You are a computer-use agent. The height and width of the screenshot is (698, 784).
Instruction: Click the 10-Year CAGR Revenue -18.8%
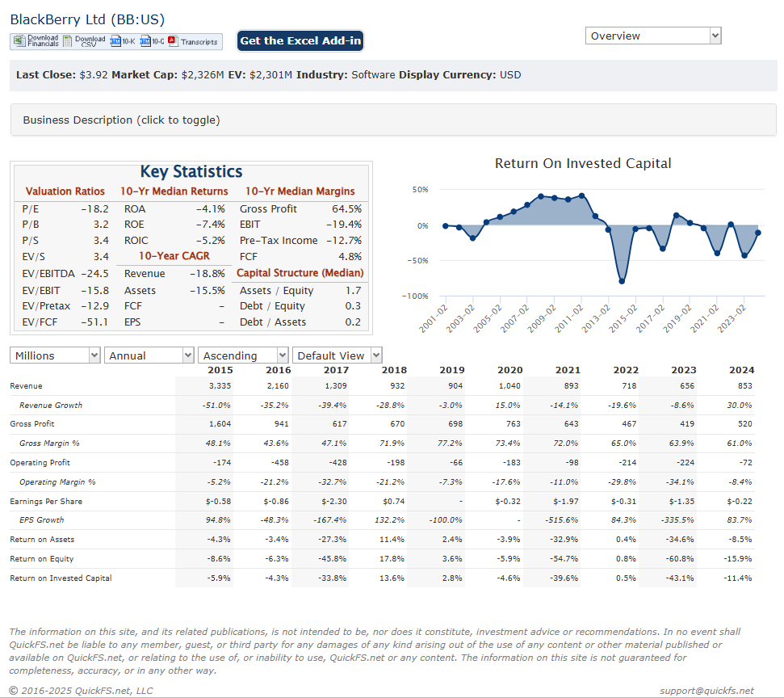(207, 274)
